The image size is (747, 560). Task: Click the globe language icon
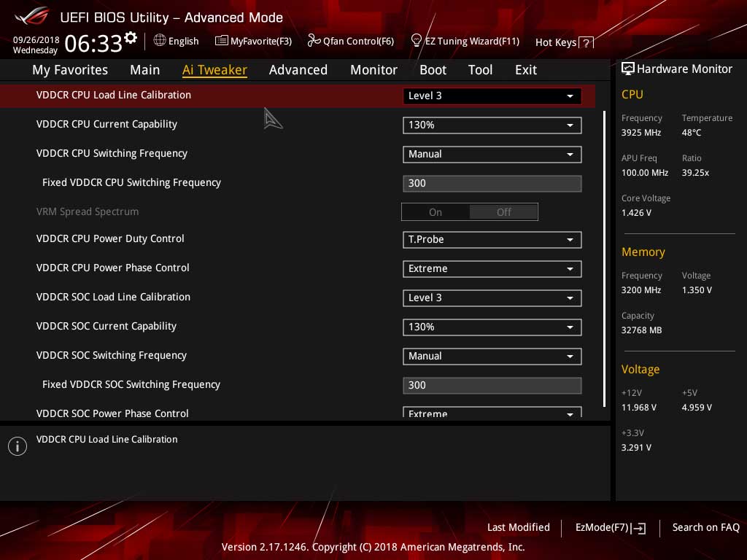[160, 41]
